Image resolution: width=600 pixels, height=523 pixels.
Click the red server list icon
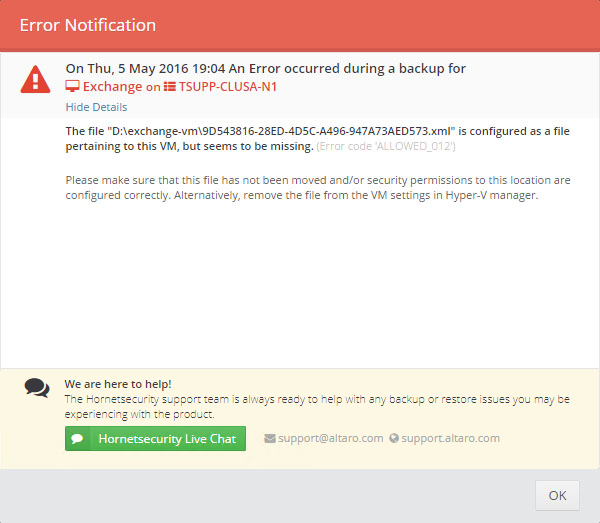pyautogui.click(x=170, y=86)
